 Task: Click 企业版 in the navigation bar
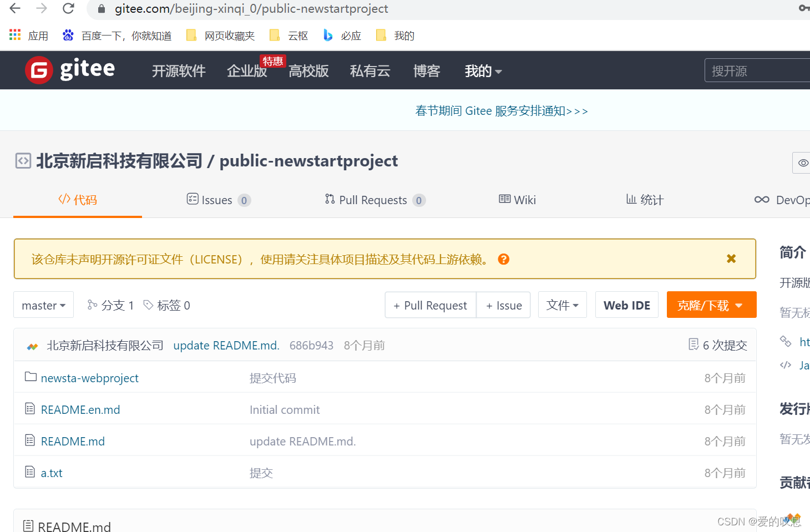[x=247, y=71]
